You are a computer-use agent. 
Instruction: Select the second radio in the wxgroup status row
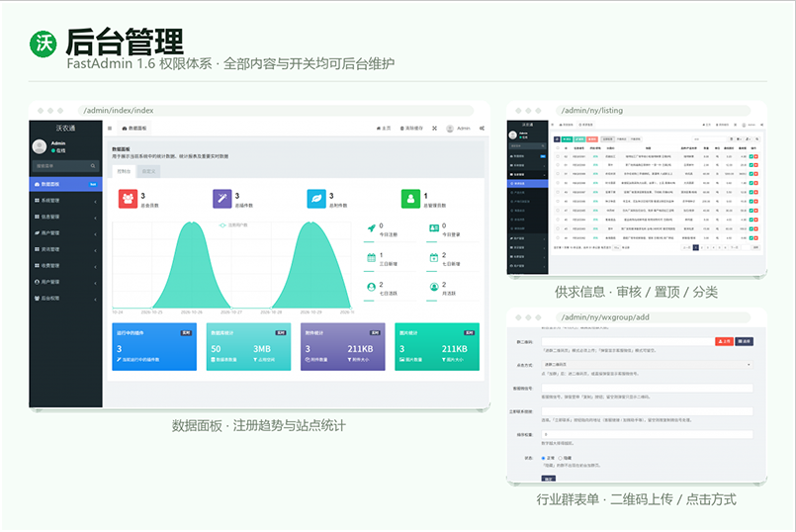[561, 458]
